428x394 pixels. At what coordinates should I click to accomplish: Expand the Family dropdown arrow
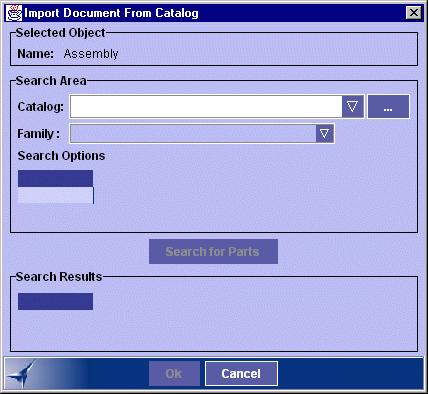coord(325,134)
